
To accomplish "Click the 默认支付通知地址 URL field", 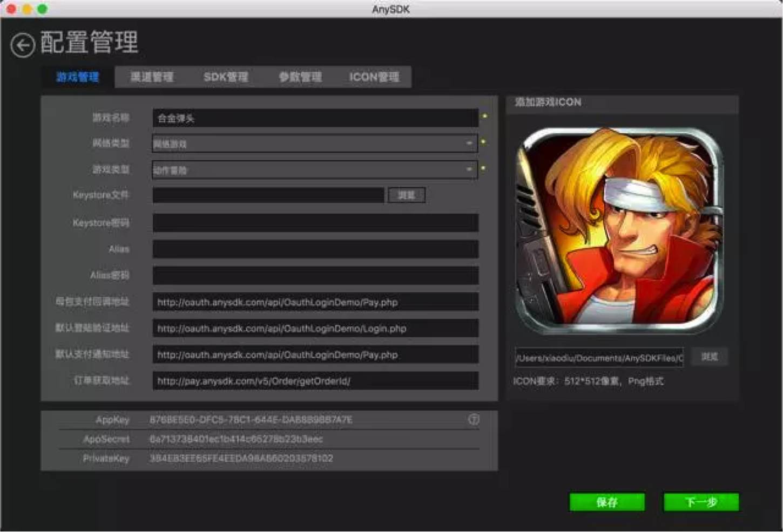I will pos(315,354).
